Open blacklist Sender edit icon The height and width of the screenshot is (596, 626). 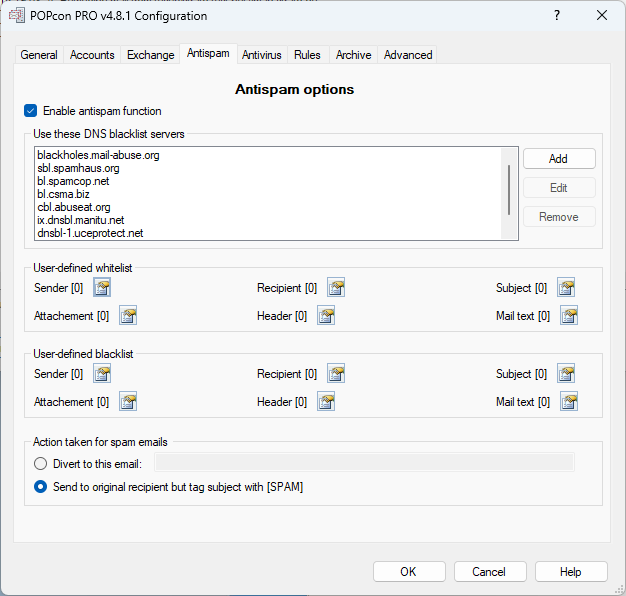coord(102,374)
